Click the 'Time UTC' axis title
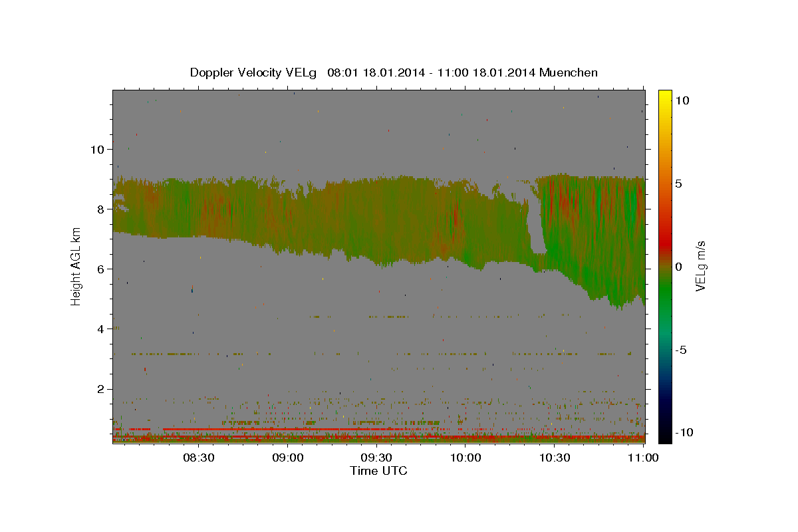Screen dimensions: 798x532 click(x=378, y=471)
